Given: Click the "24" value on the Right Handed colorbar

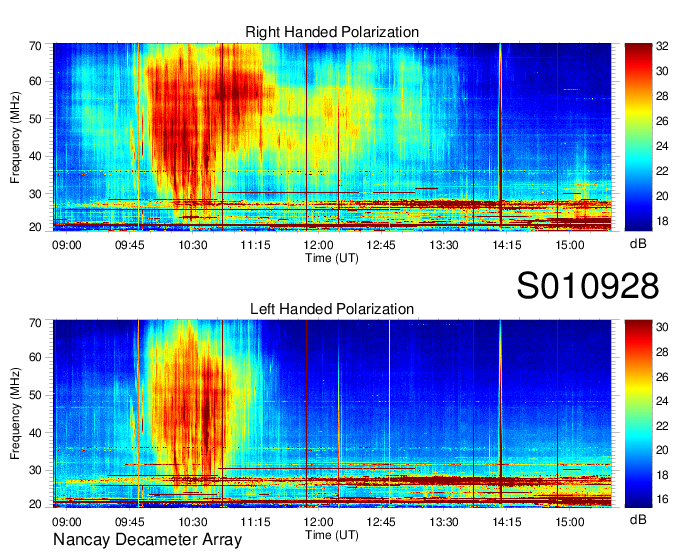Looking at the screenshot, I should tap(662, 146).
